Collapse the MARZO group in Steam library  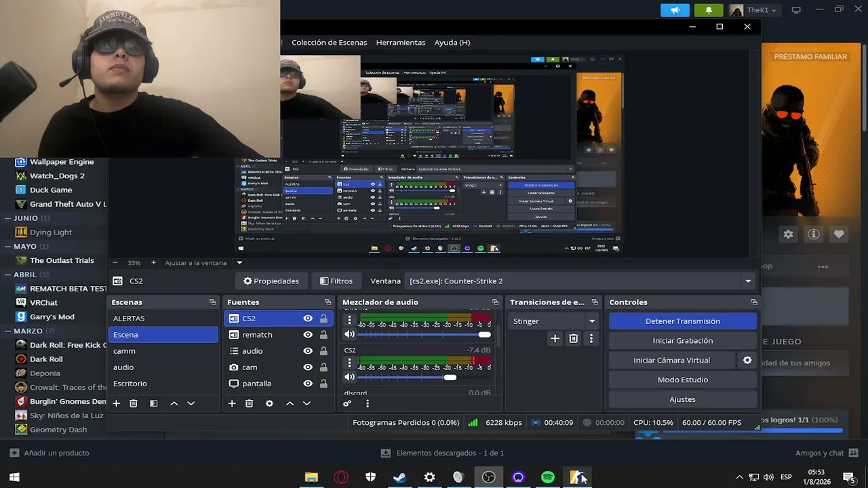point(7,331)
